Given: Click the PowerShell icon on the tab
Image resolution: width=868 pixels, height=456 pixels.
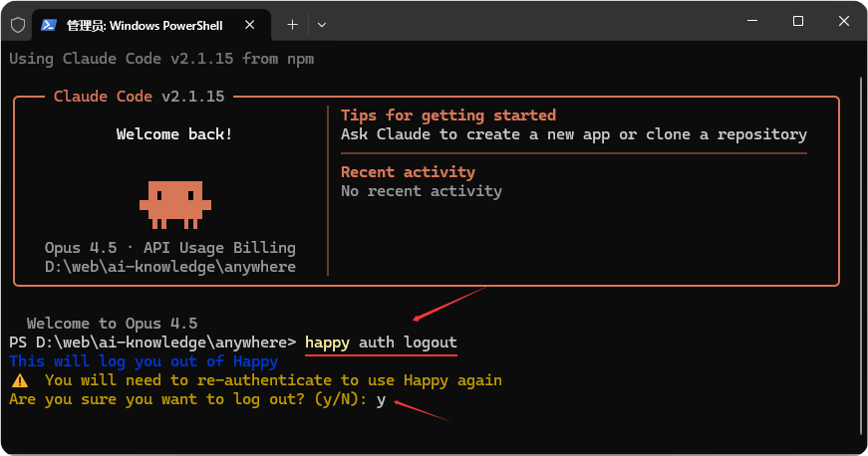Looking at the screenshot, I should pyautogui.click(x=48, y=24).
